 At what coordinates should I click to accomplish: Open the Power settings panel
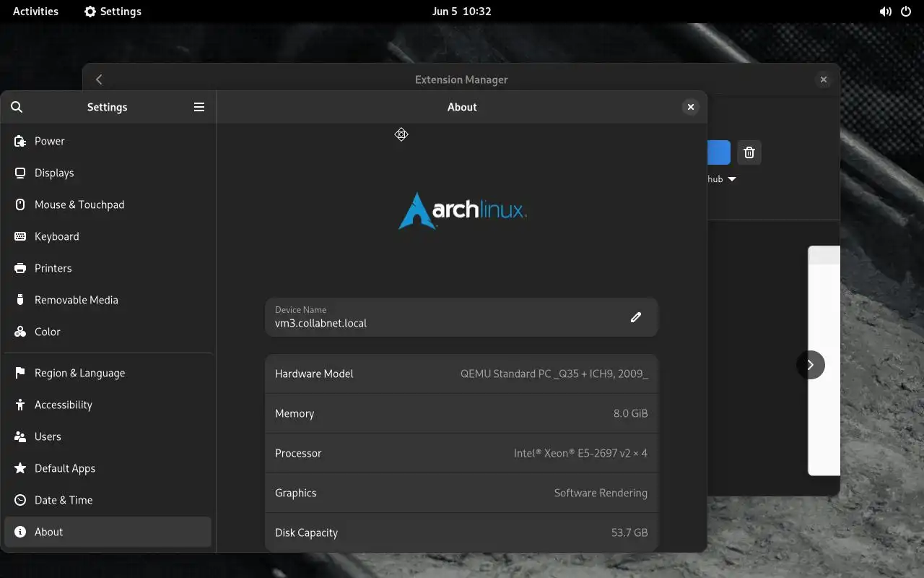108,141
